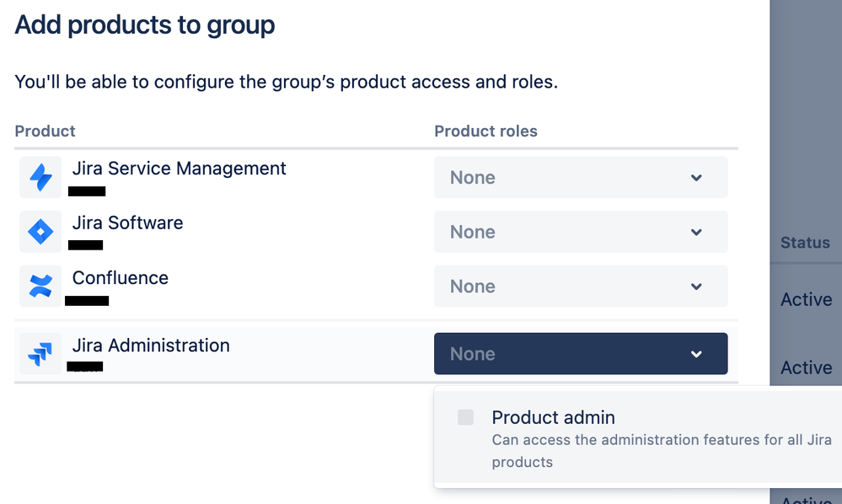Open Jira Software product roles dropdown
The height and width of the screenshot is (504, 842).
point(580,233)
